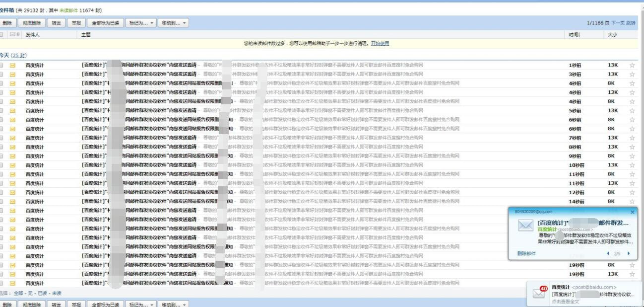
Task: Tick the checkbox of the 1秒前 email
Action: (x=1, y=65)
